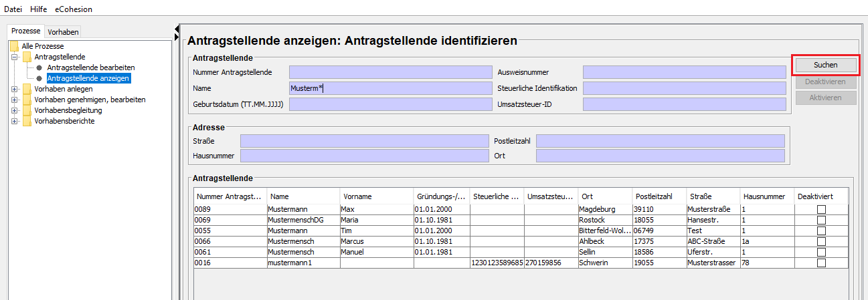Toggle Deaktiviert checkbox for row 0061
This screenshot has height=300, width=868.
pyautogui.click(x=821, y=253)
